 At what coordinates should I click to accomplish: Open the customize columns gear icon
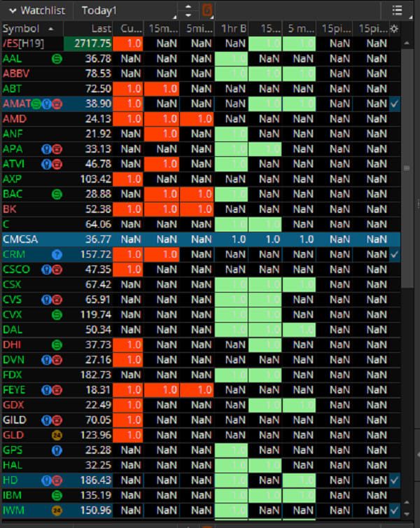coord(394,29)
